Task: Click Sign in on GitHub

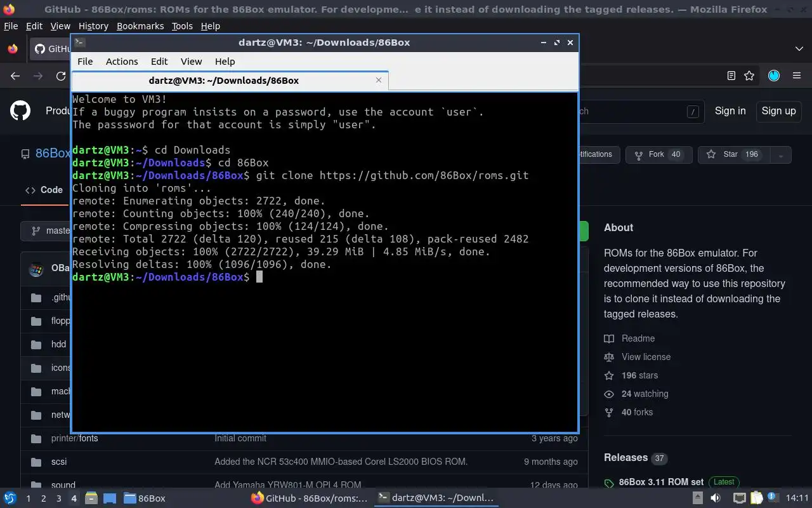Action: [x=730, y=110]
